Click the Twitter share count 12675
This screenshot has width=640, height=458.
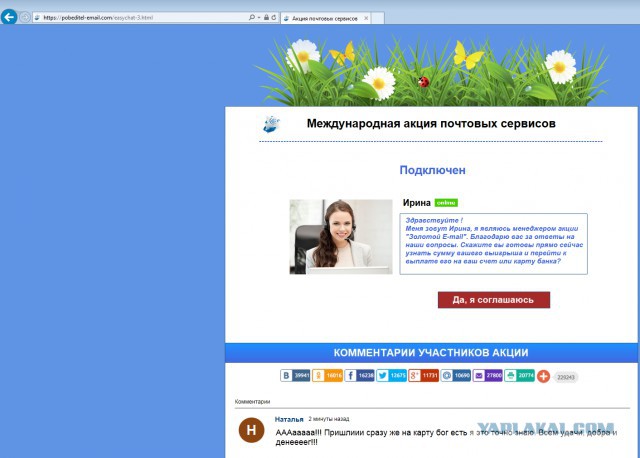click(x=398, y=376)
